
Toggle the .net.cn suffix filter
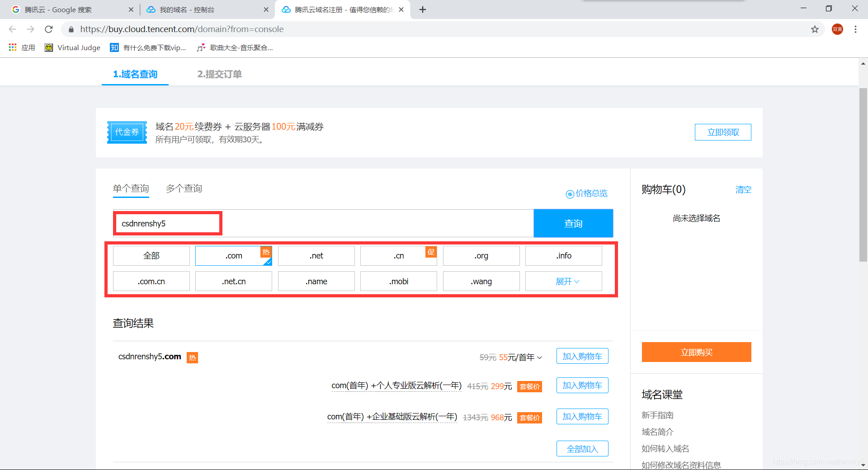[234, 281]
